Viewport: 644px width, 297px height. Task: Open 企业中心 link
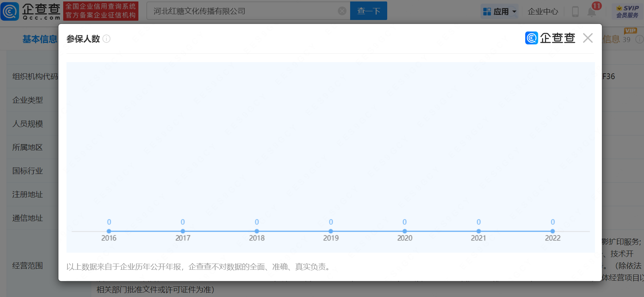coord(543,12)
